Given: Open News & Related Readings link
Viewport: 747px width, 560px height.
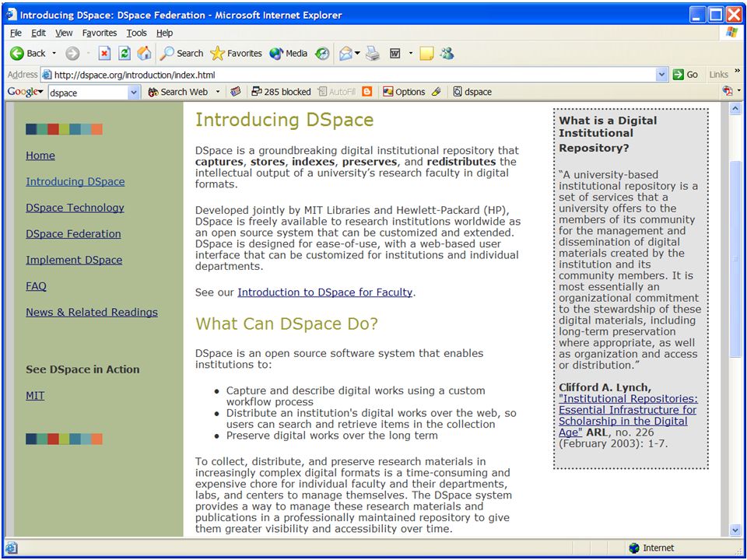Looking at the screenshot, I should (92, 313).
